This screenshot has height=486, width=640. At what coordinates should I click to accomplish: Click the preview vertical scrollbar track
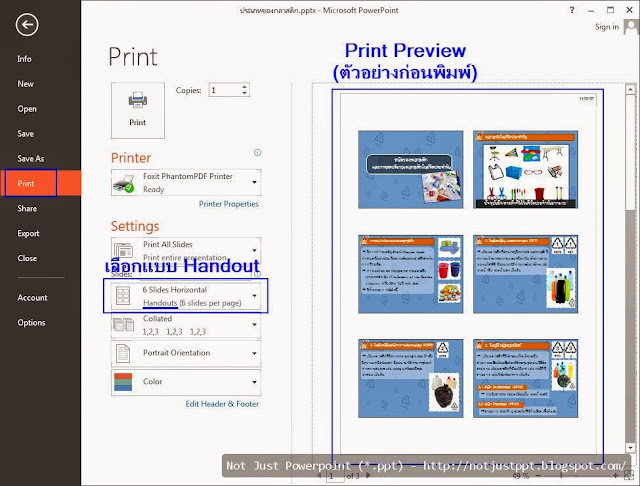click(x=630, y=326)
